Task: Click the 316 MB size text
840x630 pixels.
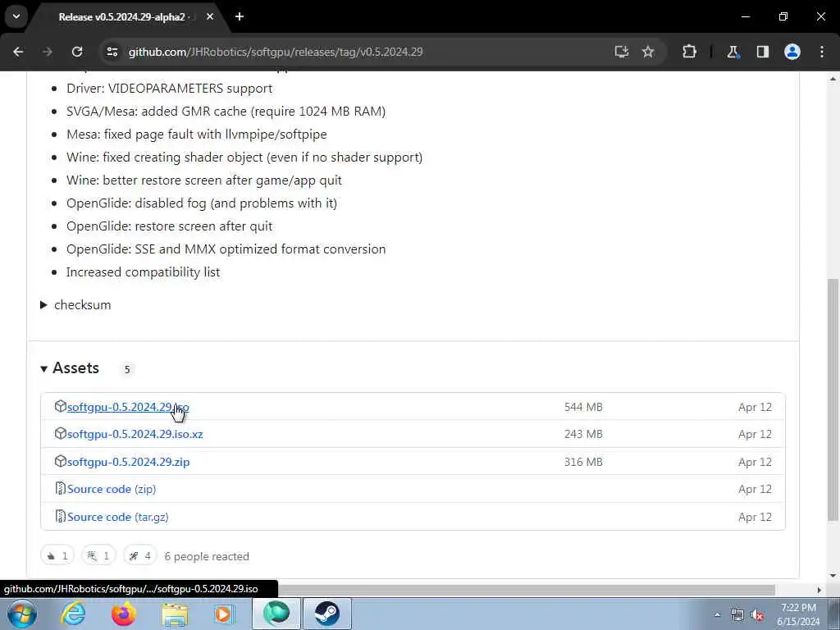Action: [583, 462]
